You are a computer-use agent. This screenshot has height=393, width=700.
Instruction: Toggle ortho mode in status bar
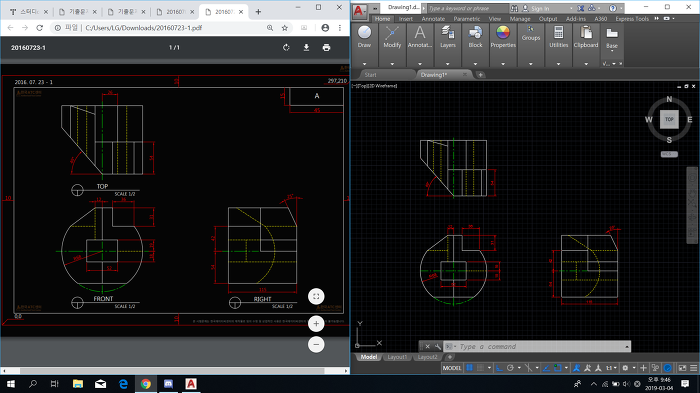coord(499,368)
